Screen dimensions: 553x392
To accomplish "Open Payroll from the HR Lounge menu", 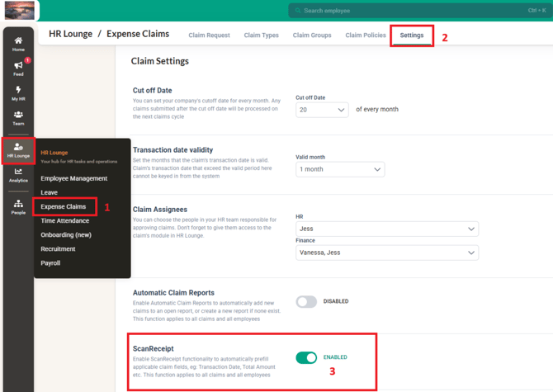I will click(x=50, y=263).
